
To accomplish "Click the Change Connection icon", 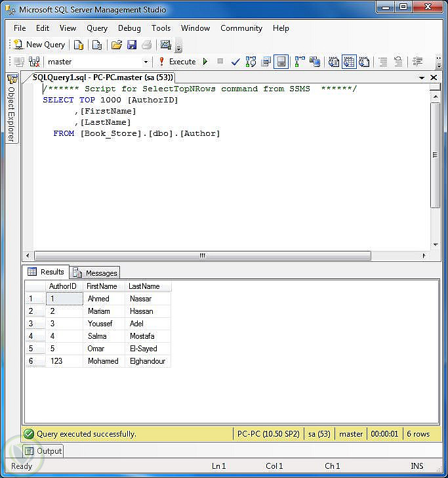I will tap(34, 62).
